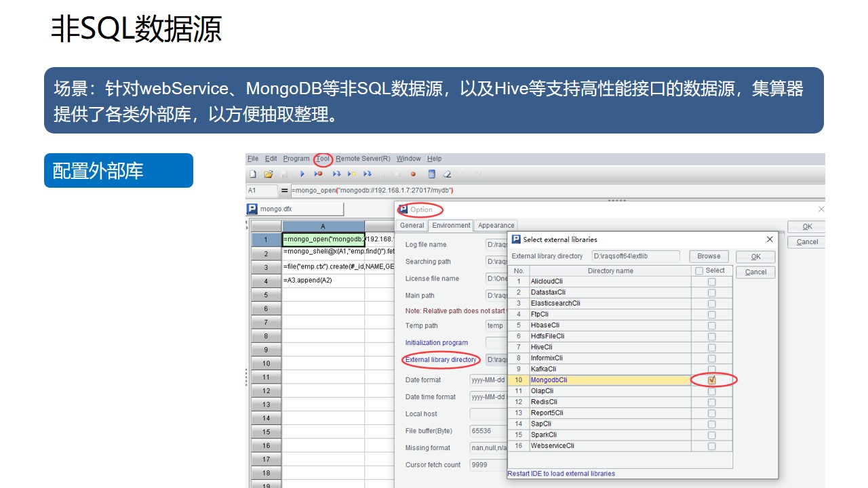Click the red record-dot toolbar icon
The height and width of the screenshot is (488, 868).
[413, 174]
